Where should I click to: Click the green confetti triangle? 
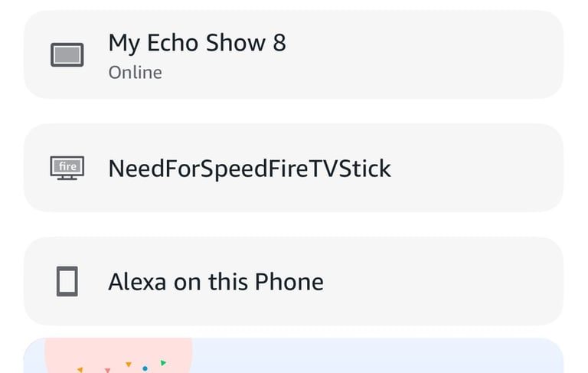pyautogui.click(x=163, y=362)
